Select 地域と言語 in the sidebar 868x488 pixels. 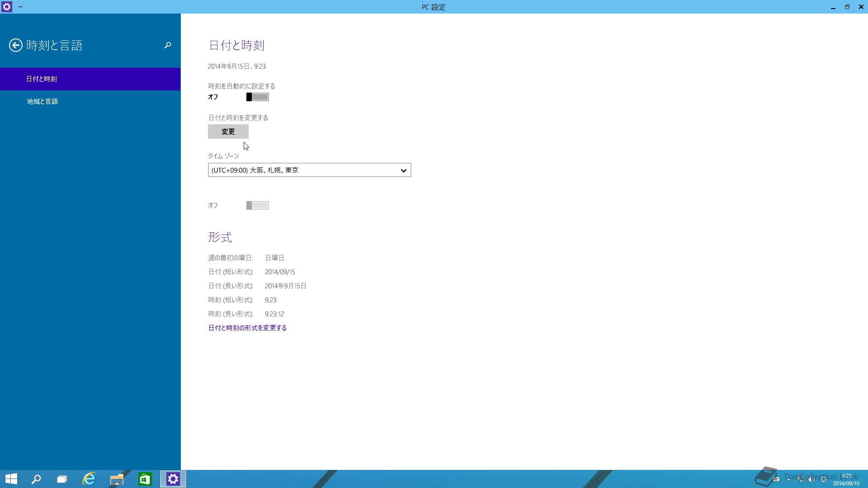[x=42, y=102]
